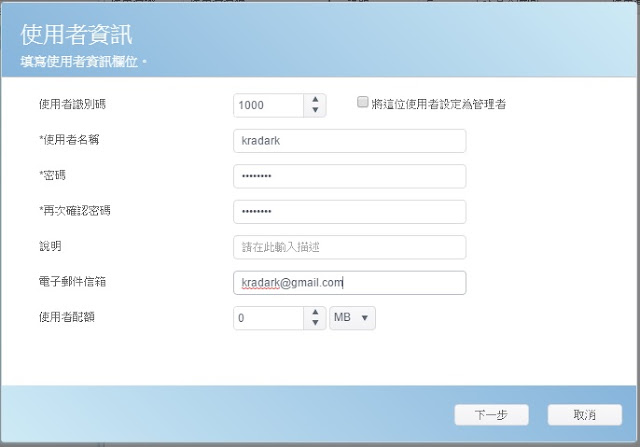Check the set user as administrator checkbox
Image resolution: width=640 pixels, height=447 pixels.
tap(362, 102)
